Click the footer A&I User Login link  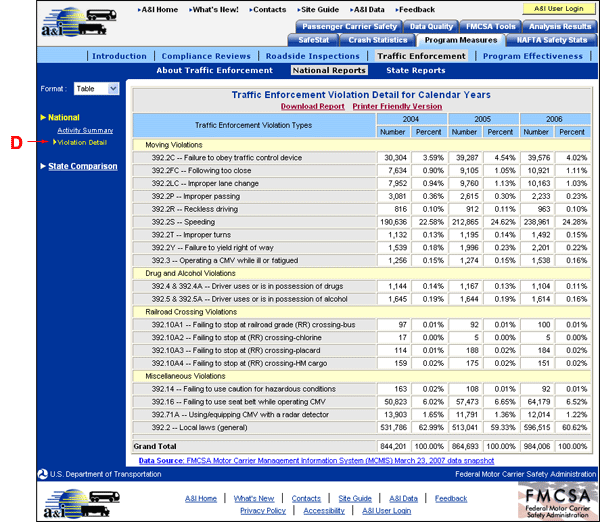pyautogui.click(x=386, y=511)
